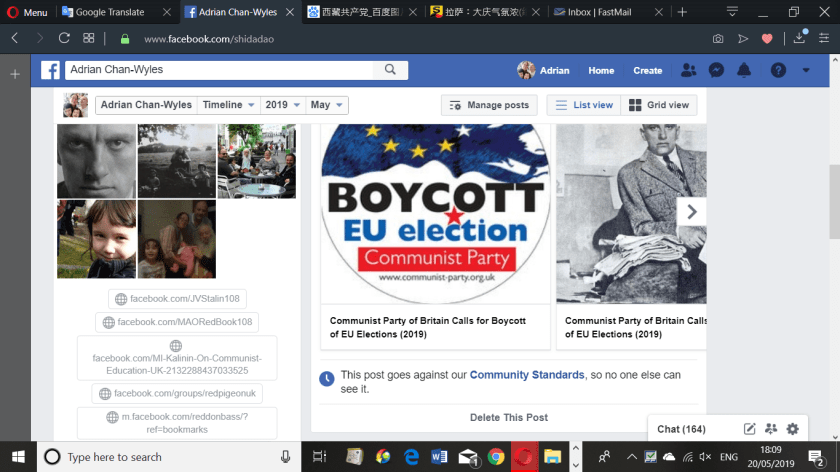Open Adrian profile link in header
The image size is (840, 472).
543,70
